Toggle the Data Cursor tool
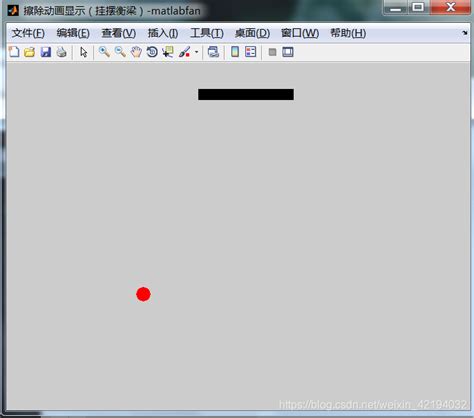 pyautogui.click(x=168, y=52)
